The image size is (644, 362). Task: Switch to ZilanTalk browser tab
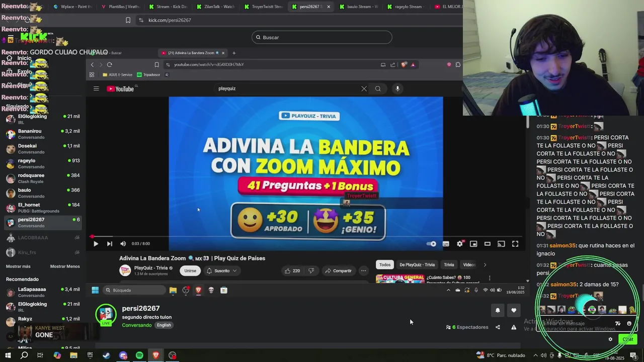point(216,7)
